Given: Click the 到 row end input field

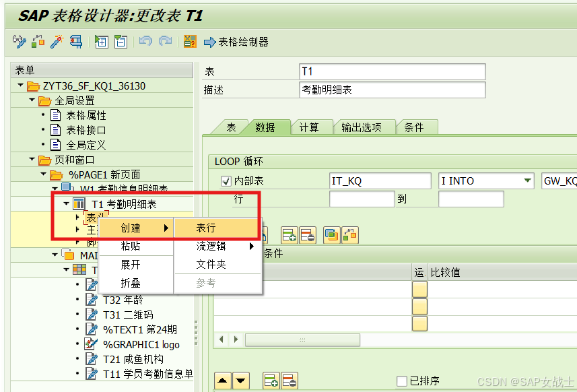Looking at the screenshot, I should tap(471, 199).
